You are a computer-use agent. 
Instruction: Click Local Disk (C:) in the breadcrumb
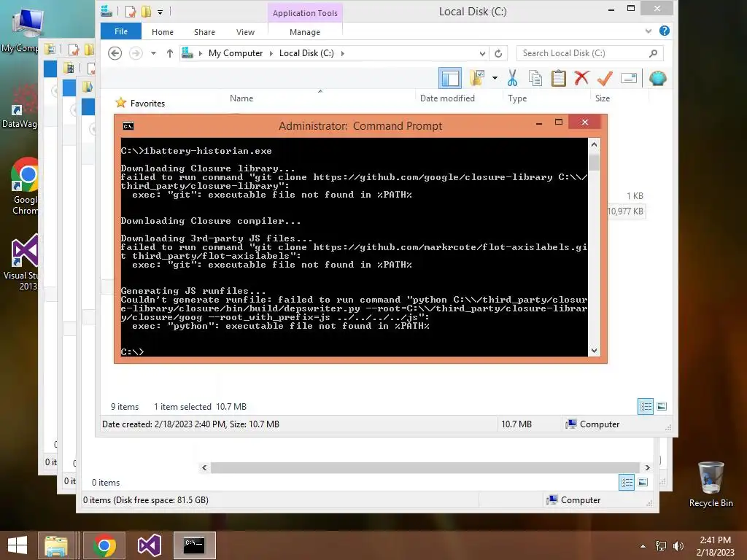point(306,53)
